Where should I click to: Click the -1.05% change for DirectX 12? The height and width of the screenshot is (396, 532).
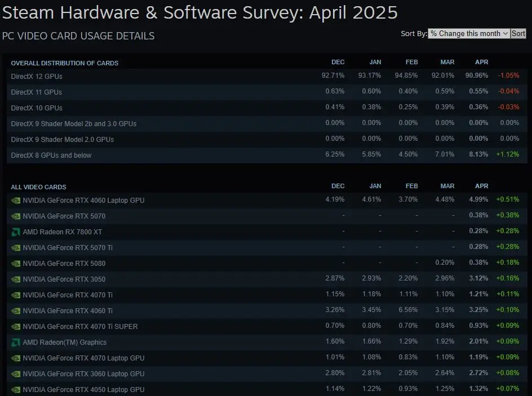508,75
